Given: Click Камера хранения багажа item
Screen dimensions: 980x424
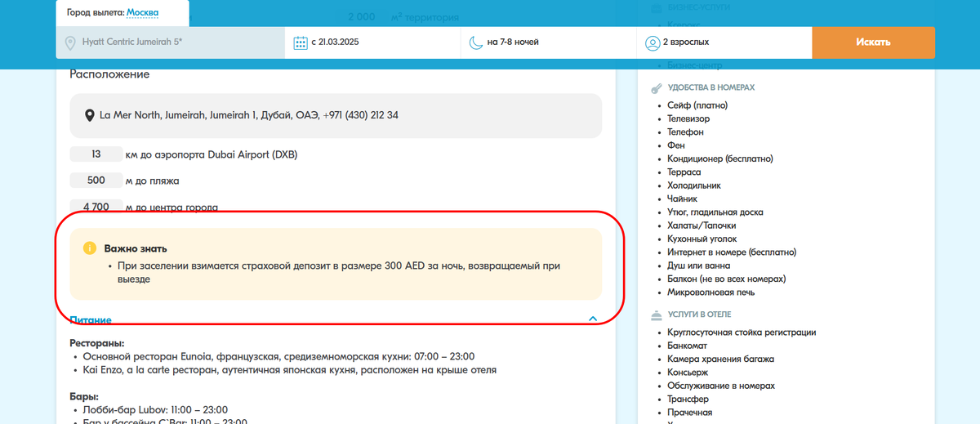Looking at the screenshot, I should 720,359.
